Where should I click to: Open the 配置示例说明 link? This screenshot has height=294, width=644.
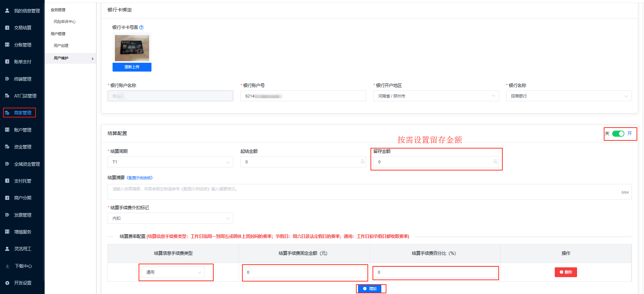(x=140, y=178)
